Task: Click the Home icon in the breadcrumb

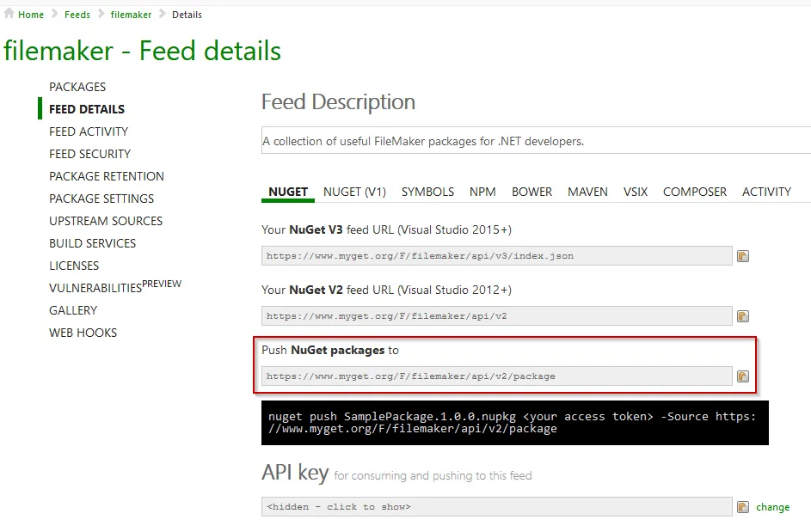Action: (9, 14)
